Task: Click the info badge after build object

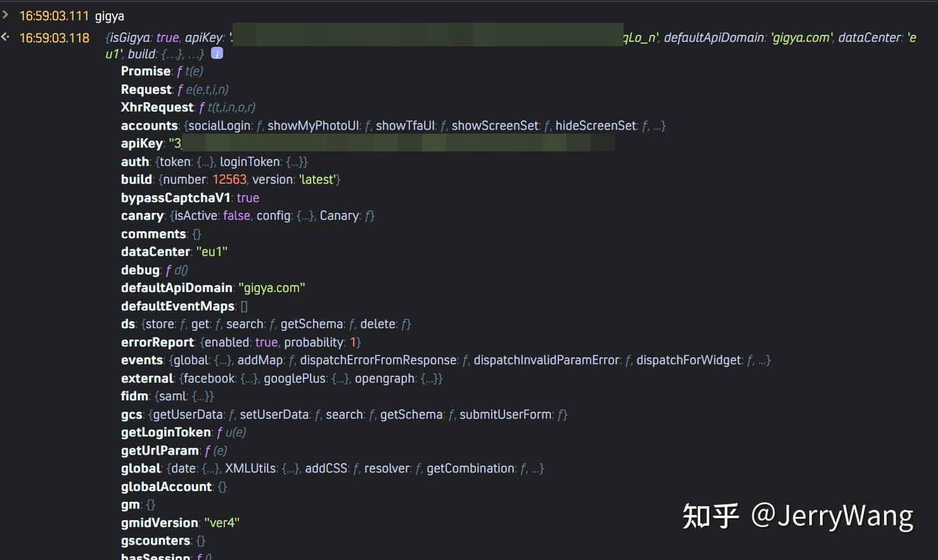Action: [217, 53]
